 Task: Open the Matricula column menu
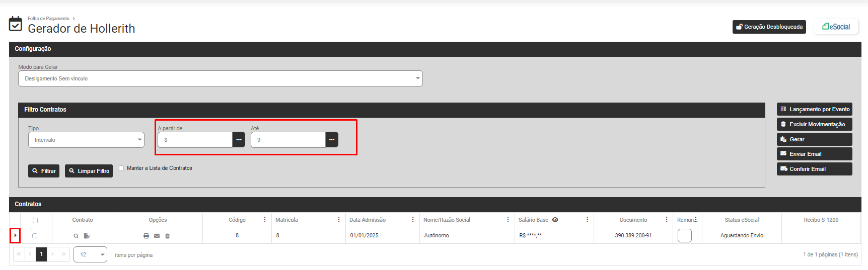click(339, 220)
